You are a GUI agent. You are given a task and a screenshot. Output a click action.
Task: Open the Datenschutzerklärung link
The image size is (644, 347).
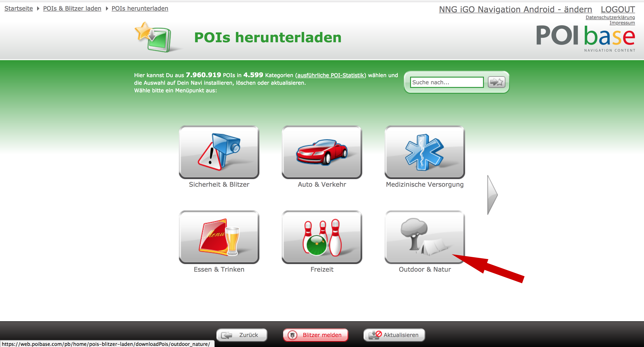coord(610,17)
